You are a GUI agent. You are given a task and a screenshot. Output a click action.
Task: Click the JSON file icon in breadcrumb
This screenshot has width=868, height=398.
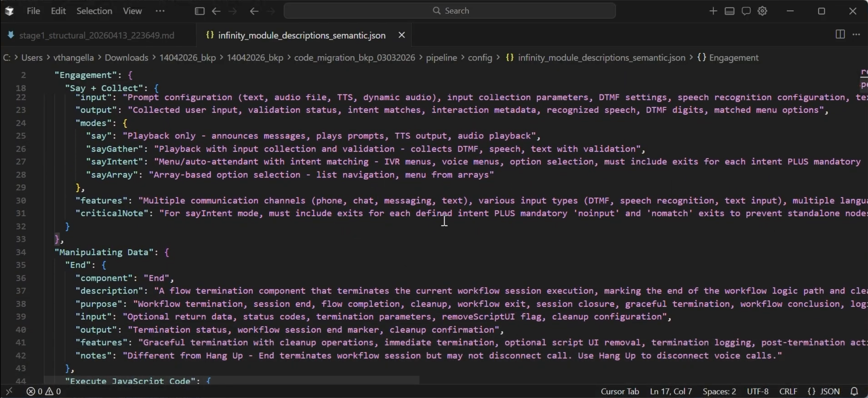(510, 58)
